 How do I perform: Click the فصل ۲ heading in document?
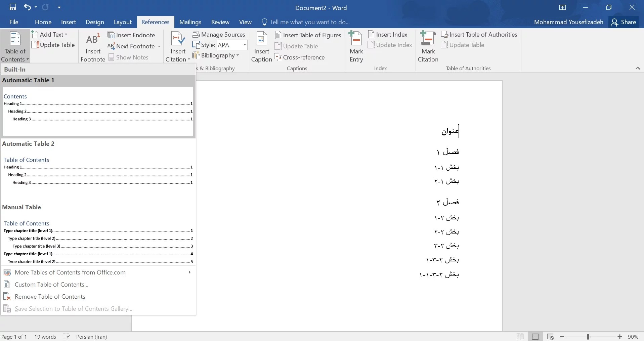[x=447, y=202]
